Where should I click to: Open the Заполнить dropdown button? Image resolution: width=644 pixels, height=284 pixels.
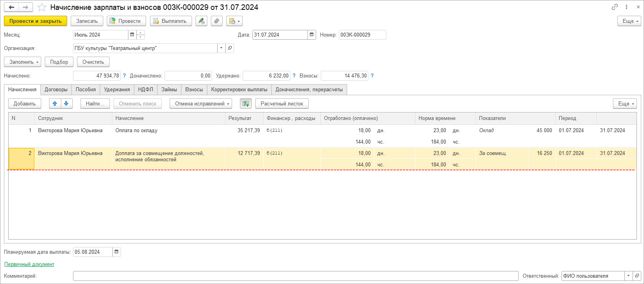point(23,62)
